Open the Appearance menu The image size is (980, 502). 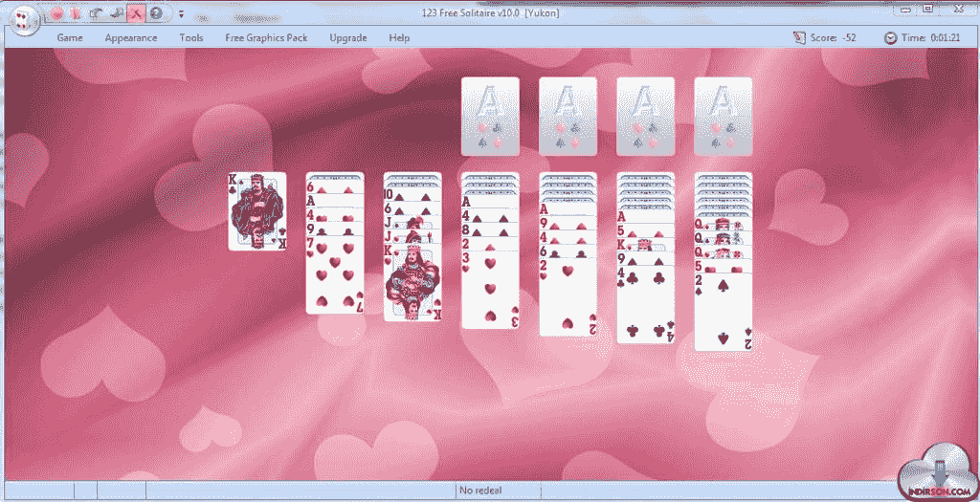click(x=131, y=37)
